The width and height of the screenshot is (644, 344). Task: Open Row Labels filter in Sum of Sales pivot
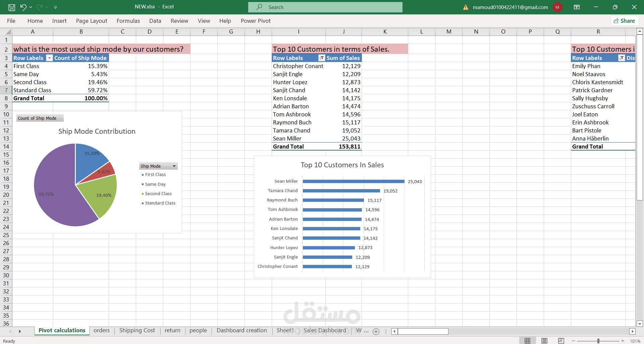(322, 58)
